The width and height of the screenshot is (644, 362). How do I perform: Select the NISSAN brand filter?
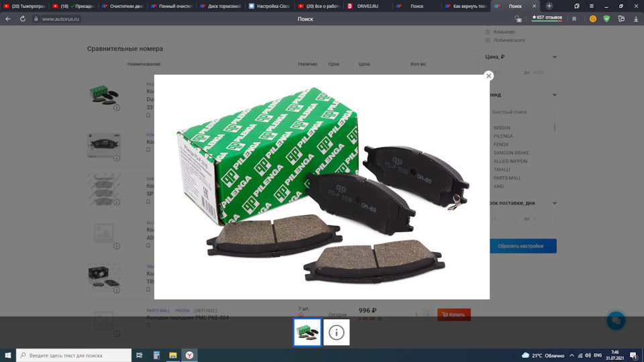pyautogui.click(x=502, y=127)
